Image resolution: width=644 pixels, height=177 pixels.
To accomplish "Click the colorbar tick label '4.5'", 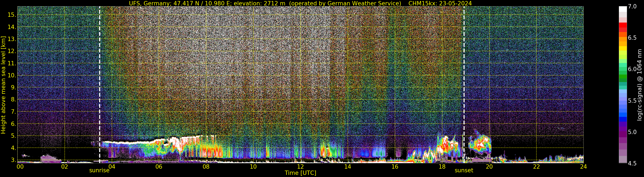I will (x=632, y=163).
